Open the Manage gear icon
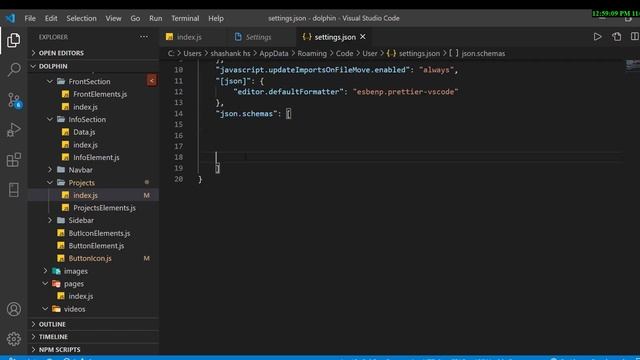The image size is (640, 360). (x=13, y=339)
